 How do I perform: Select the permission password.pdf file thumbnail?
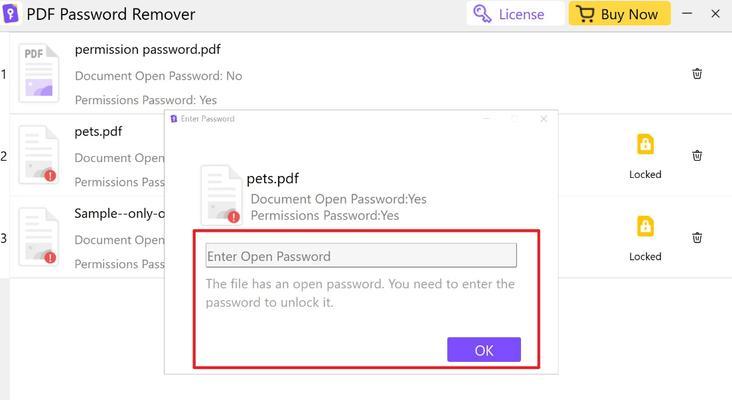(x=39, y=73)
